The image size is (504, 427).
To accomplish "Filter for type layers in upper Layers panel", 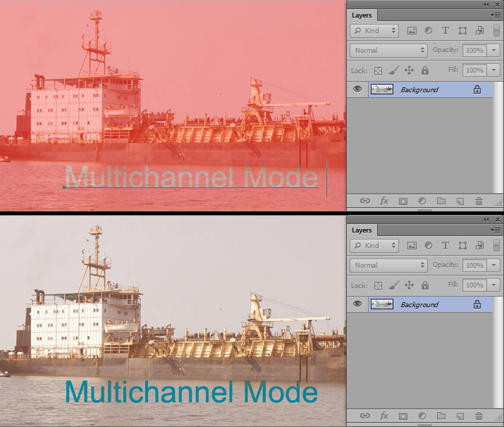I will (x=445, y=31).
